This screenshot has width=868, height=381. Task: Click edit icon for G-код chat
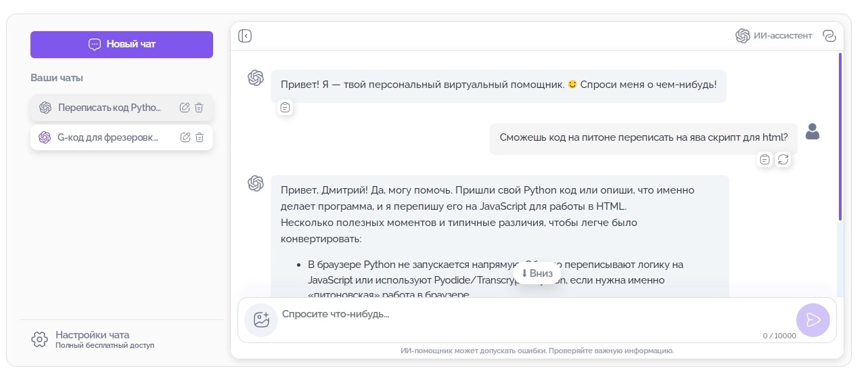(x=185, y=137)
